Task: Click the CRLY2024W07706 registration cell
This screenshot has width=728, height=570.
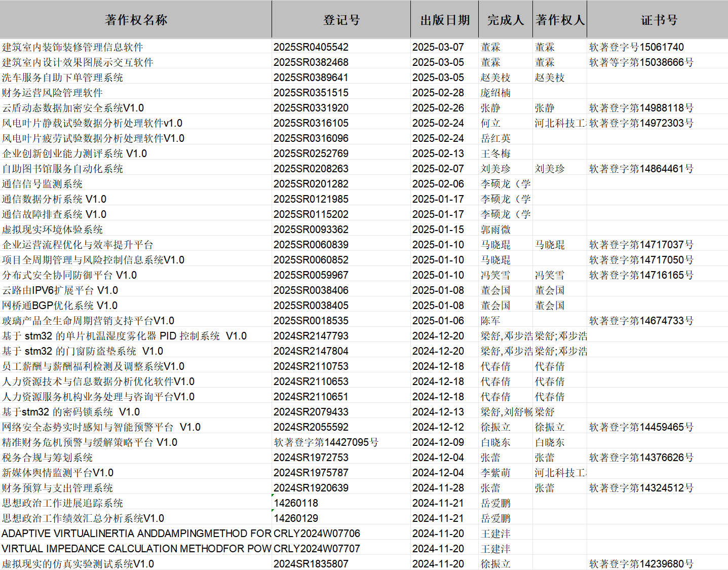Action: pyautogui.click(x=317, y=534)
